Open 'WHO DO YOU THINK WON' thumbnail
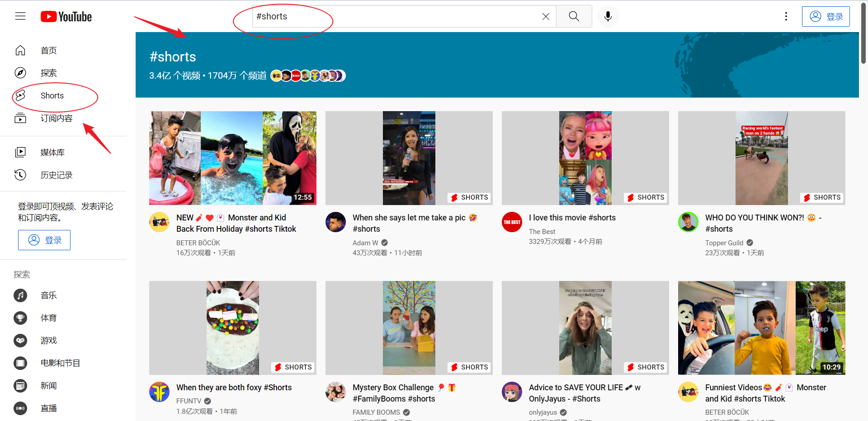 click(762, 158)
